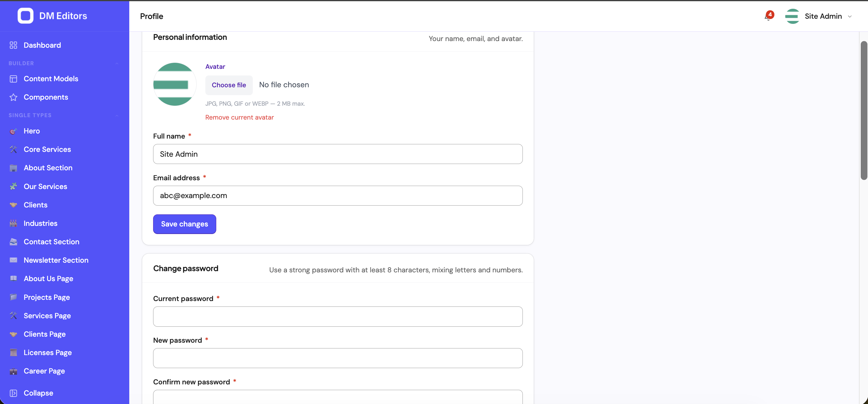Click the Industries factory icon
This screenshot has width=868, height=404.
click(x=14, y=223)
